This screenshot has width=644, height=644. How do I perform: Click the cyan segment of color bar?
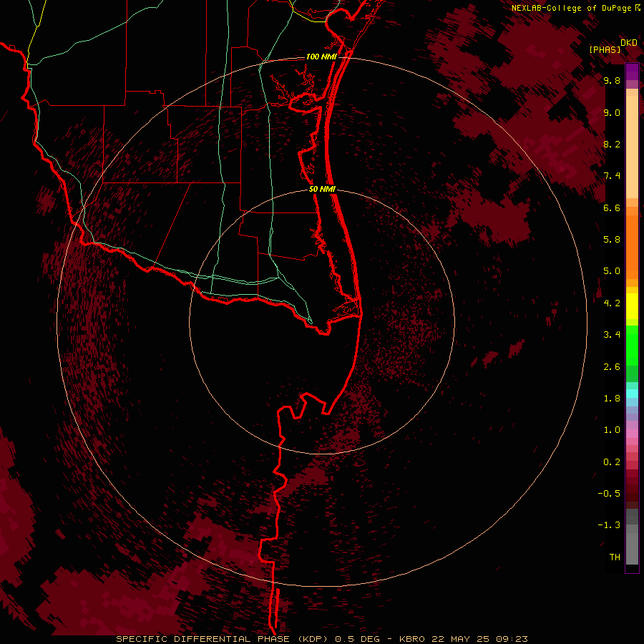coord(632,394)
